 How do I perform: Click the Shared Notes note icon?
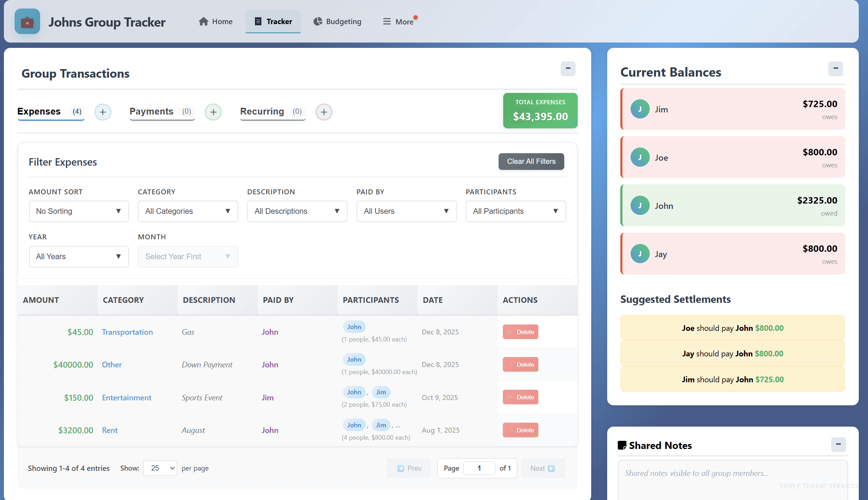622,445
